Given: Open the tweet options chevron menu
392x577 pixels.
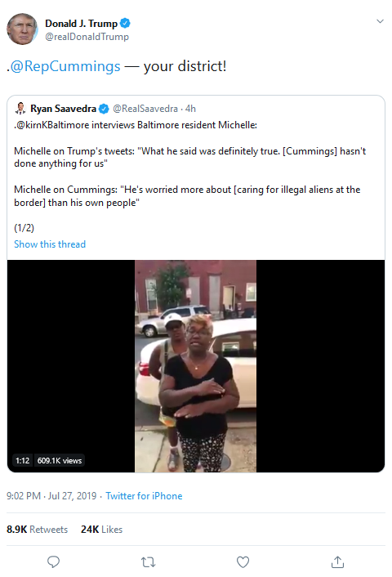Looking at the screenshot, I should [x=380, y=21].
